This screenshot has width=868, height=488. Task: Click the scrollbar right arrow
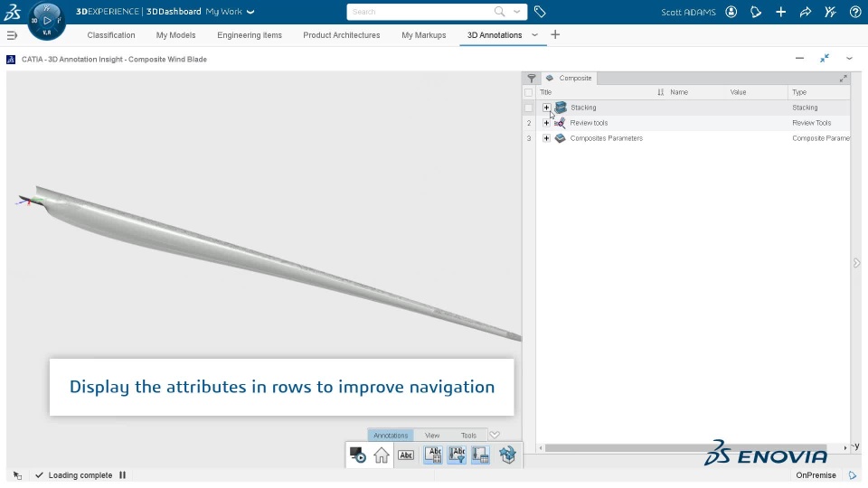[x=844, y=447]
